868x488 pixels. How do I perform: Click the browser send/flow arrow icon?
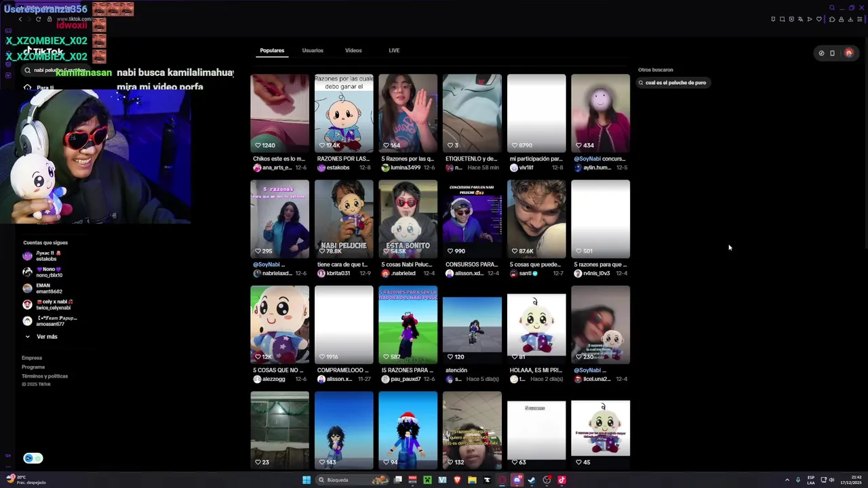809,19
